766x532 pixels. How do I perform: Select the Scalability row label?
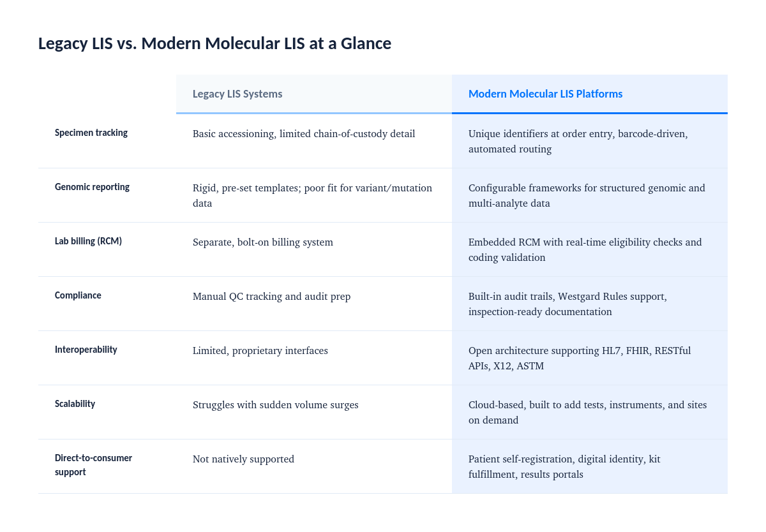75,404
